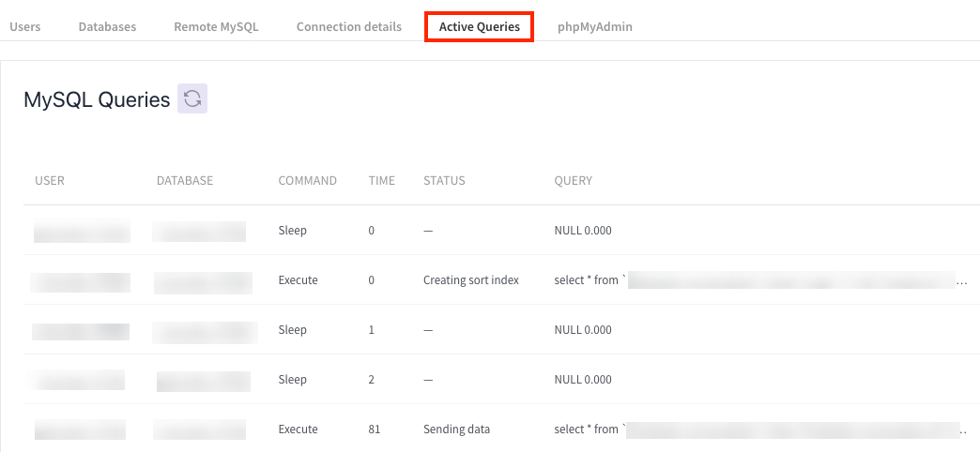Click the refresh MySQL Queries icon

192,99
